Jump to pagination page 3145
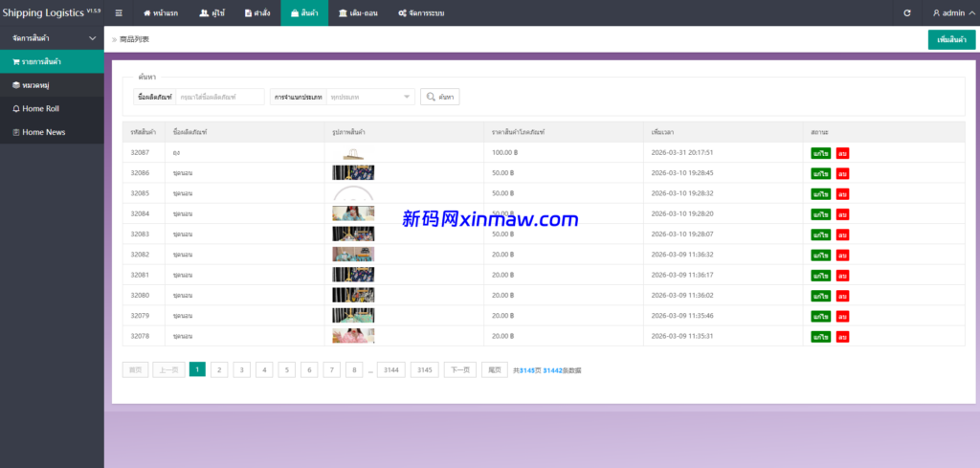980x468 pixels. coord(424,369)
